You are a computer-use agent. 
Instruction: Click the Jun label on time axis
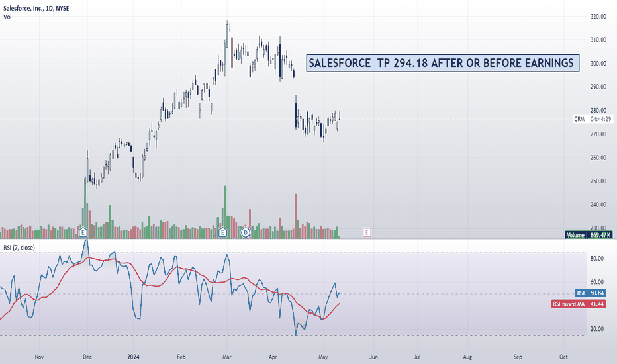(373, 357)
